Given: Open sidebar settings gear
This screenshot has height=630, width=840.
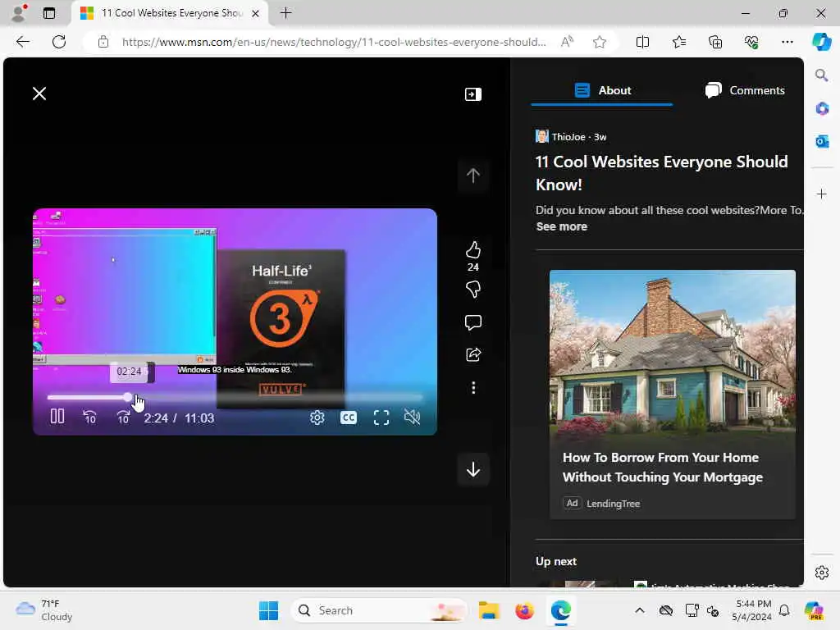Looking at the screenshot, I should click(x=822, y=573).
